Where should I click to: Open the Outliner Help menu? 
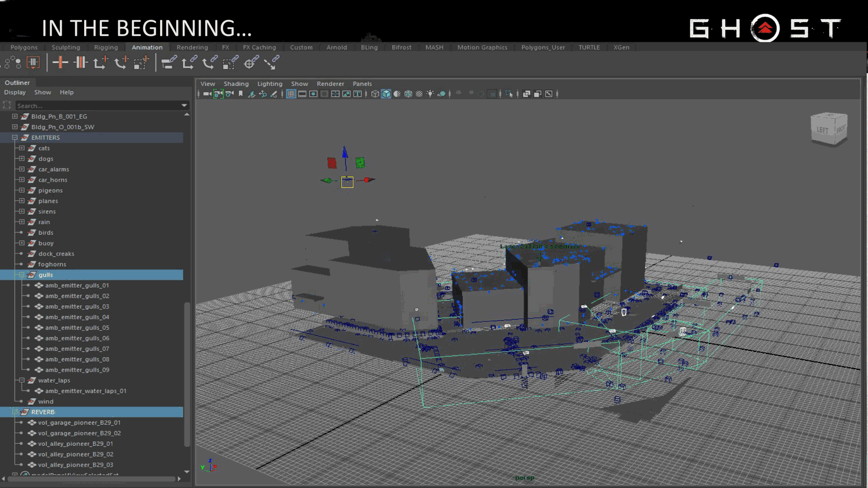click(67, 93)
